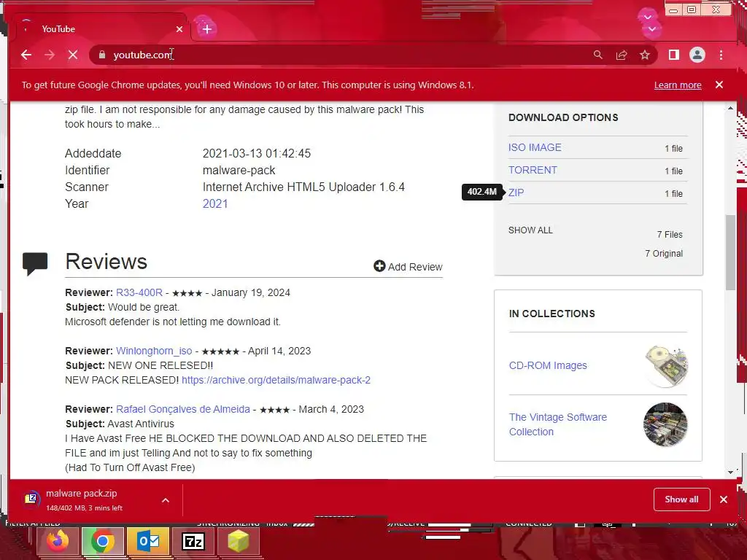Open the site info padlock icon

click(x=102, y=55)
